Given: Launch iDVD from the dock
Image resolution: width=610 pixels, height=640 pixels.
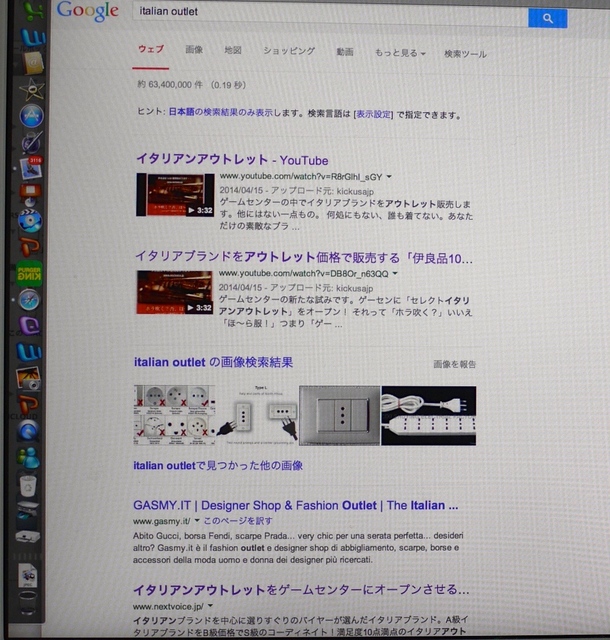Looking at the screenshot, I should click(30, 221).
